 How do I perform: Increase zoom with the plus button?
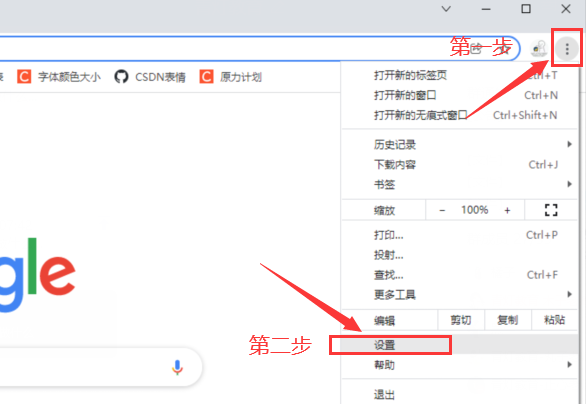click(x=507, y=210)
